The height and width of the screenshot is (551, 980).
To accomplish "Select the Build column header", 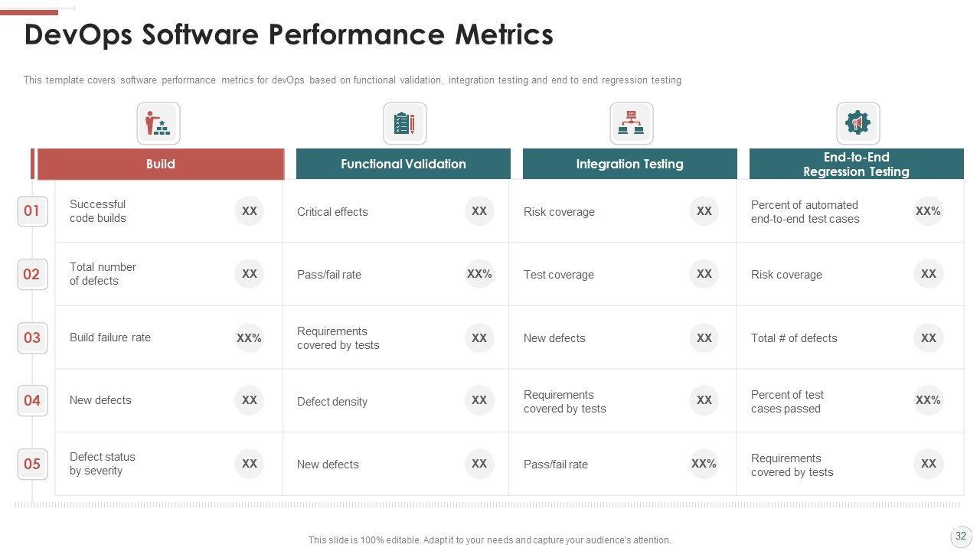I will coord(161,164).
